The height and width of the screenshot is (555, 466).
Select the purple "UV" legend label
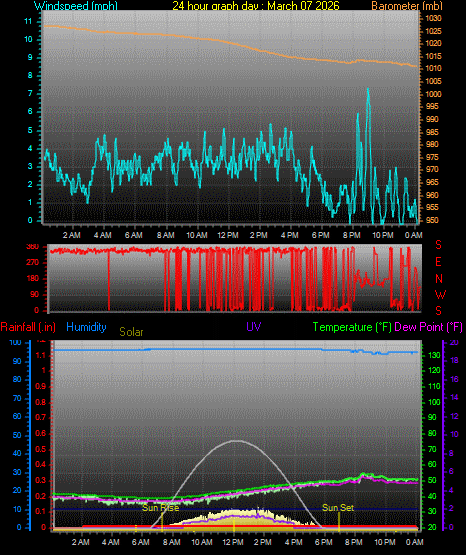pos(254,326)
